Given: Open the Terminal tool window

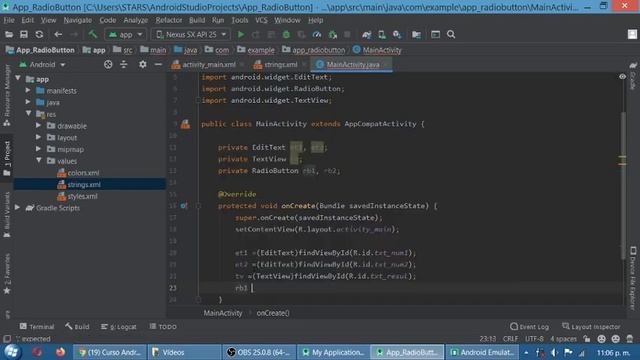Looking at the screenshot, I should tap(37, 327).
